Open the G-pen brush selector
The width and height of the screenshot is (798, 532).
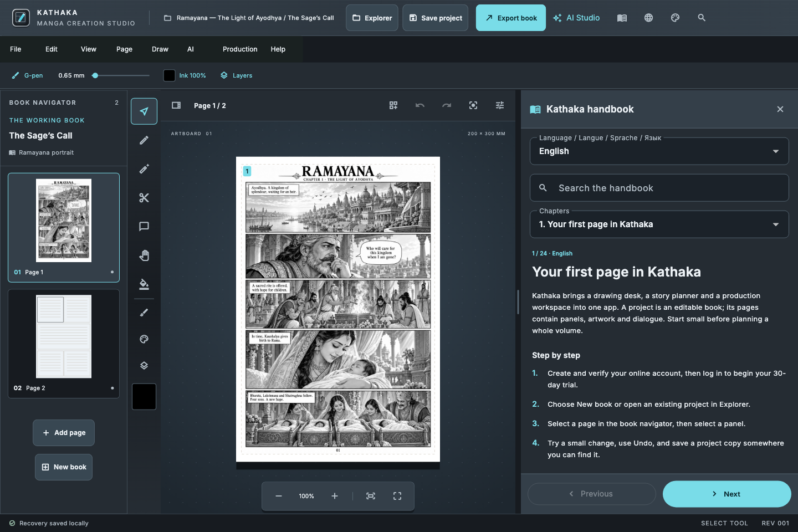[27, 75]
